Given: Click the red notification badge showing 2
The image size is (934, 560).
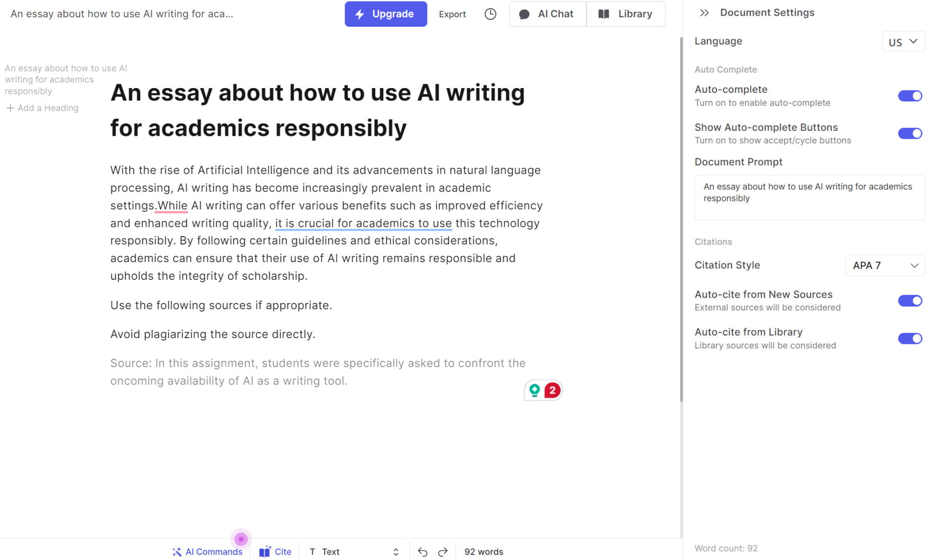Looking at the screenshot, I should pos(551,390).
